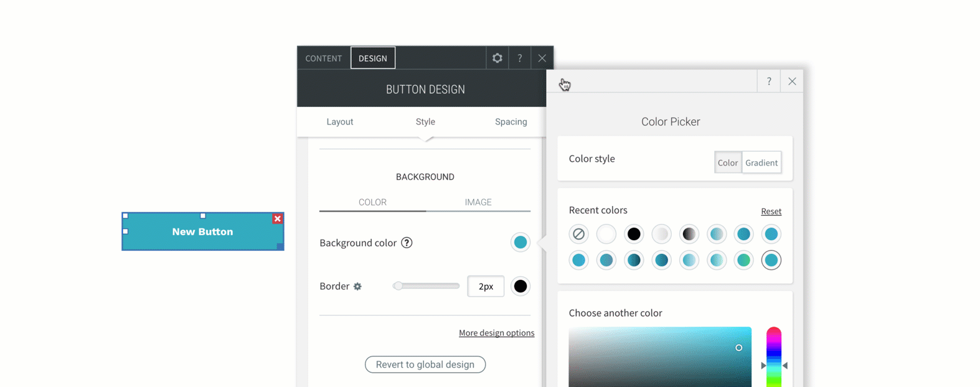Screen dimensions: 980x387
Task: Click the Background color help icon
Action: point(407,243)
